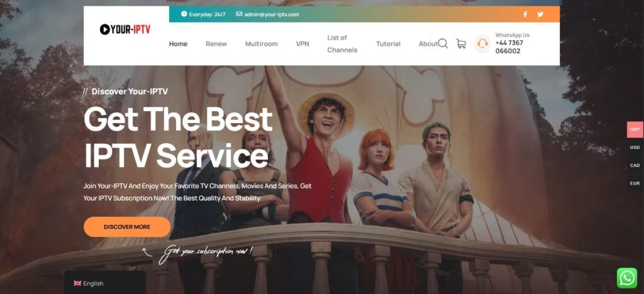Switch currency to USD
This screenshot has width=644, height=294.
coord(635,148)
